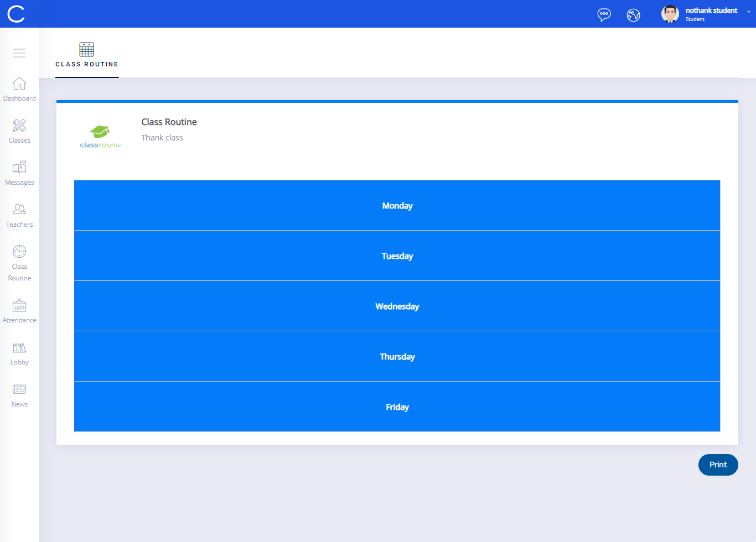Click the globe language icon
This screenshot has height=542, width=756.
point(633,15)
